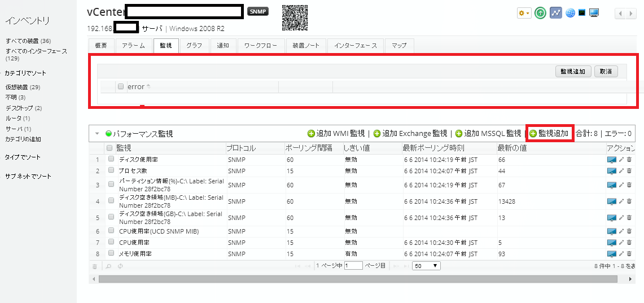Click monitor icon in プロセス数 row
The image size is (644, 303).
(x=612, y=171)
